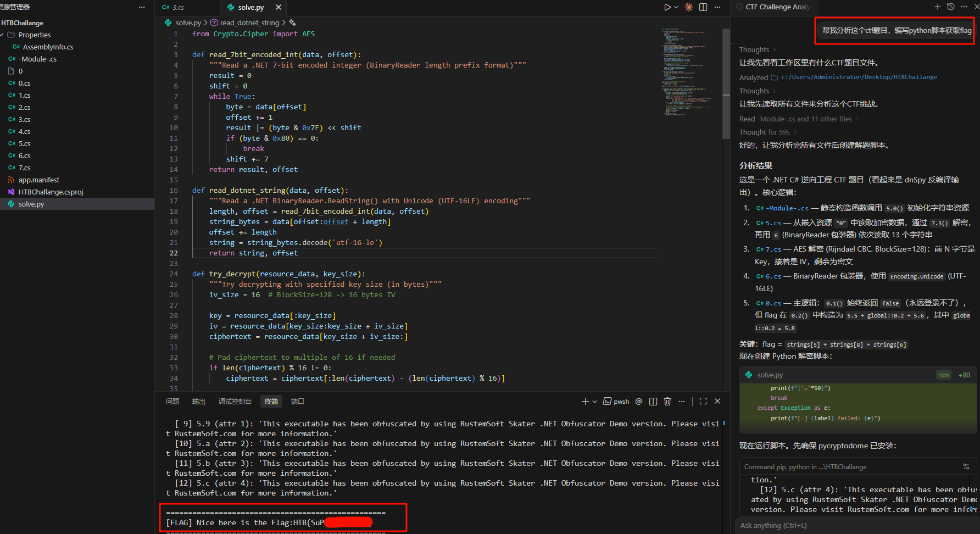The width and height of the screenshot is (980, 534).
Task: Open the 调试控制台 panel tab
Action: (x=235, y=402)
